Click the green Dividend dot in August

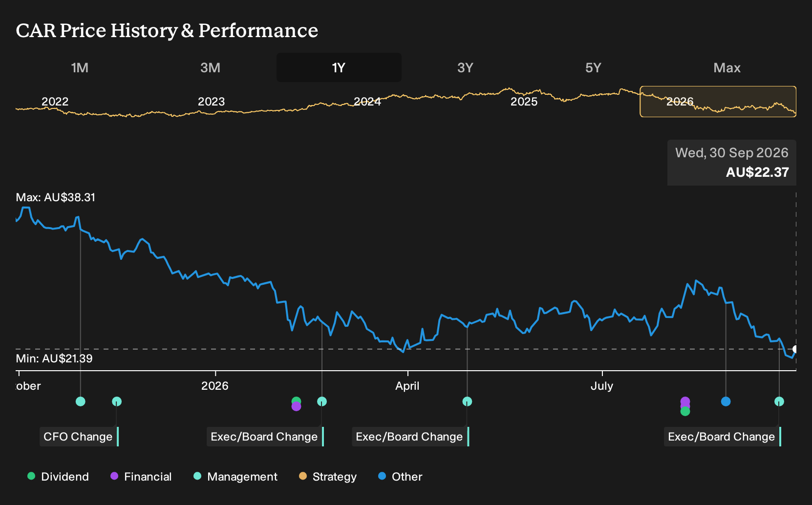click(685, 411)
